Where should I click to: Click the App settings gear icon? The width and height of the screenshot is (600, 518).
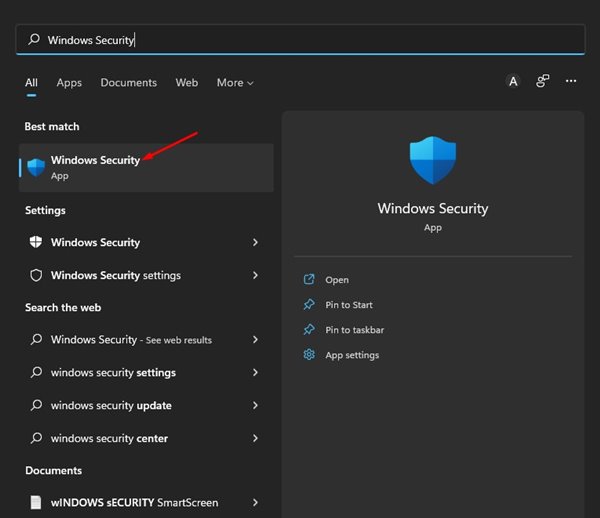coord(309,355)
